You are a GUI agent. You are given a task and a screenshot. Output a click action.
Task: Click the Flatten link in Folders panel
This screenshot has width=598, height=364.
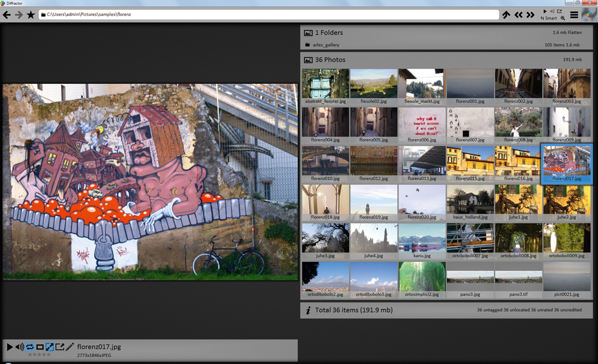574,33
